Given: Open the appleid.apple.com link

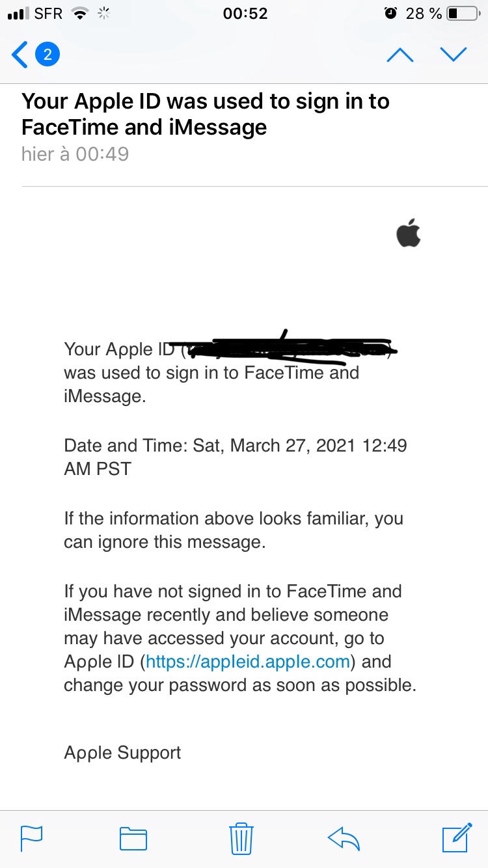Looking at the screenshot, I should click(x=249, y=662).
